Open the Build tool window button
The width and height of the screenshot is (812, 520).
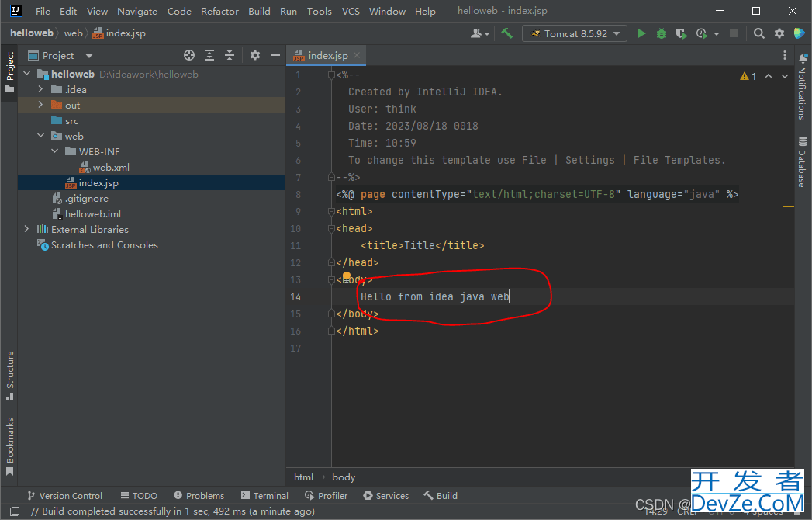tap(441, 496)
